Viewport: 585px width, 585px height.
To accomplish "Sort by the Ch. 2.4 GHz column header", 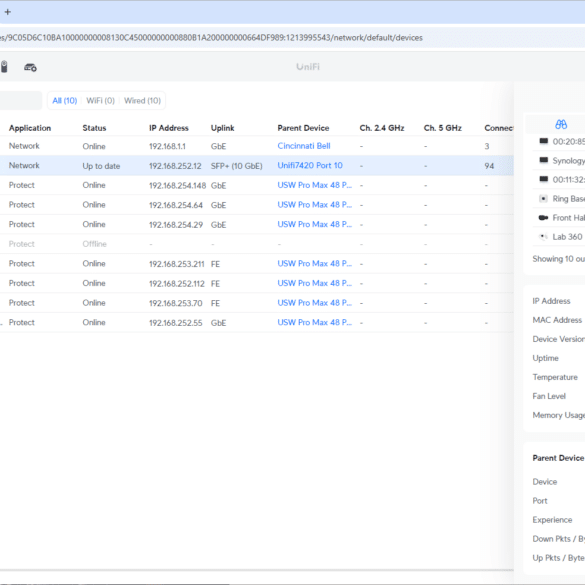I will (x=382, y=128).
